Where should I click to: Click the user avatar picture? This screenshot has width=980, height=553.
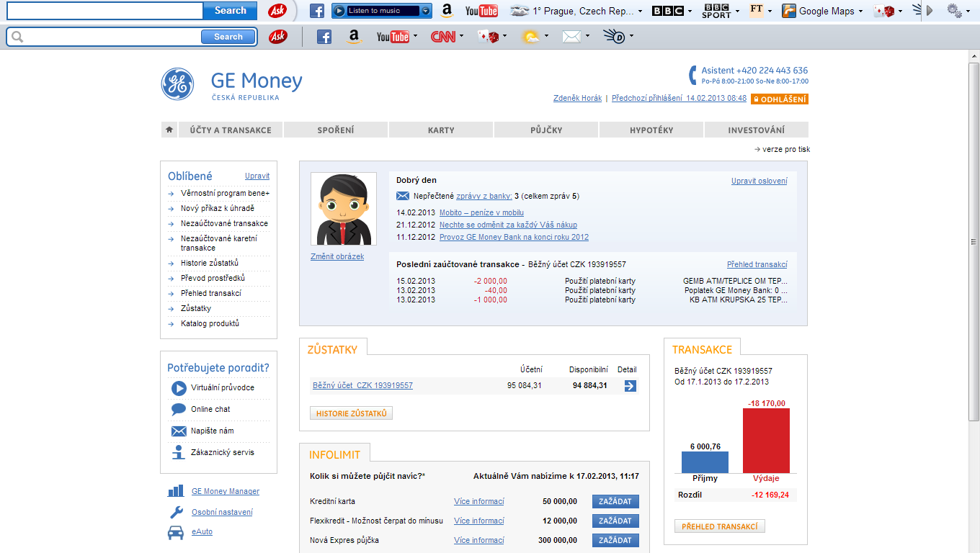tap(344, 209)
